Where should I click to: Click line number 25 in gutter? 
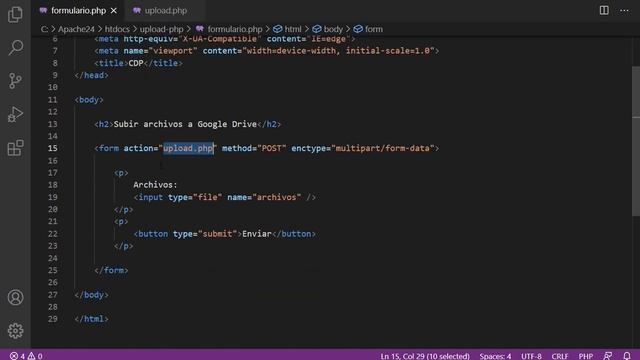(x=53, y=270)
